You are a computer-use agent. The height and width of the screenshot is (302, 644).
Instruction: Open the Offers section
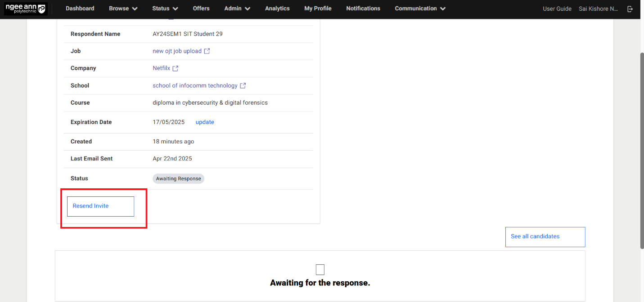click(x=201, y=8)
